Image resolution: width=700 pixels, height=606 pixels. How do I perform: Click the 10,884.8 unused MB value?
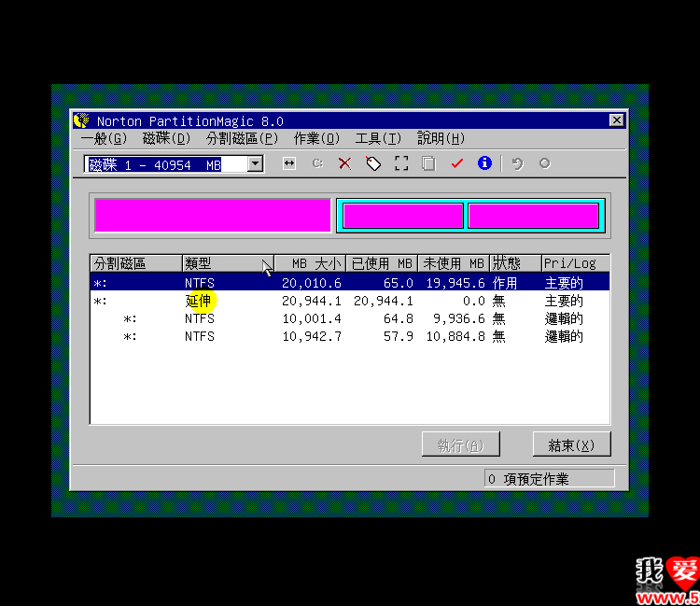tap(455, 337)
